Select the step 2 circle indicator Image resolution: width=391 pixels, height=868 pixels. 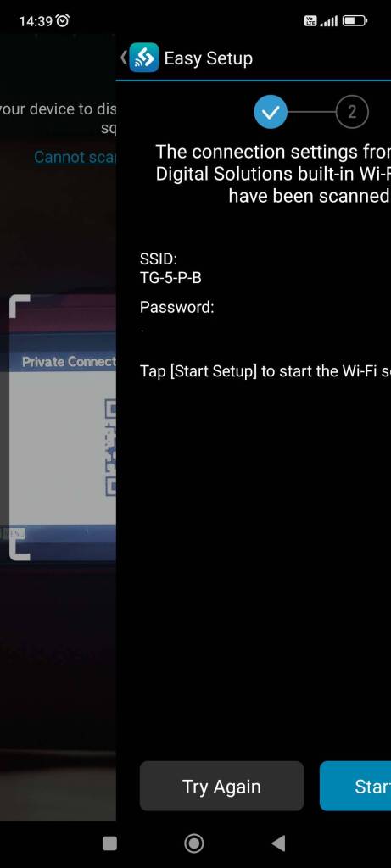(x=352, y=112)
